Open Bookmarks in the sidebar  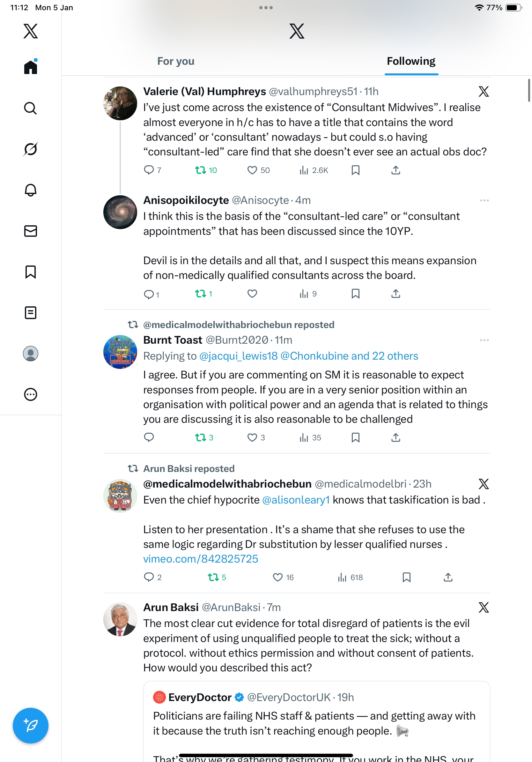tap(31, 272)
